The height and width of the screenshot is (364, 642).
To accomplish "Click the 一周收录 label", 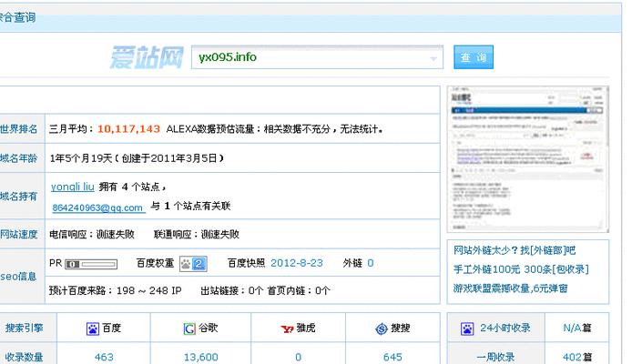I will 495,357.
